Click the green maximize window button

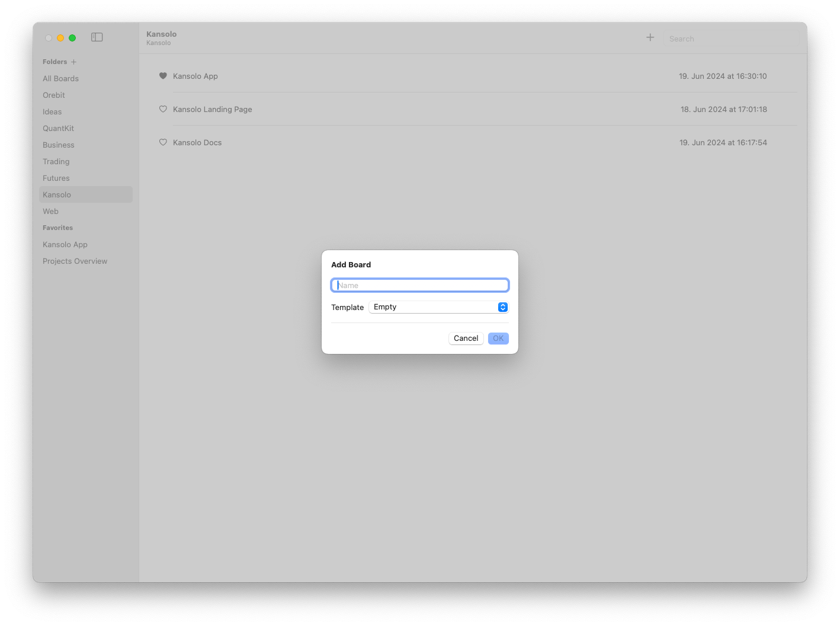pos(72,38)
